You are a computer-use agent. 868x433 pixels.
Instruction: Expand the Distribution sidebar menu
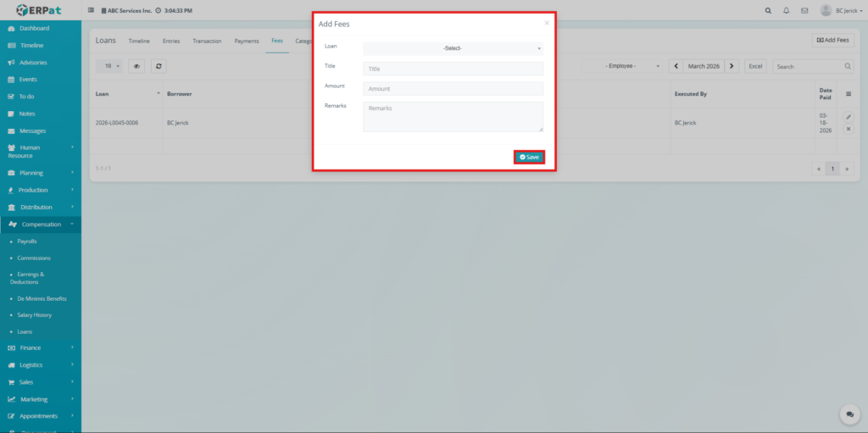tap(41, 207)
